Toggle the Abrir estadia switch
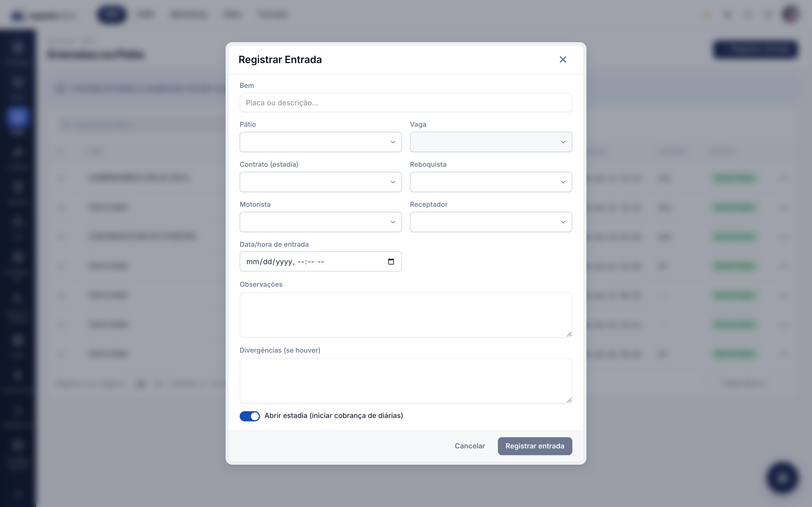 click(x=250, y=416)
